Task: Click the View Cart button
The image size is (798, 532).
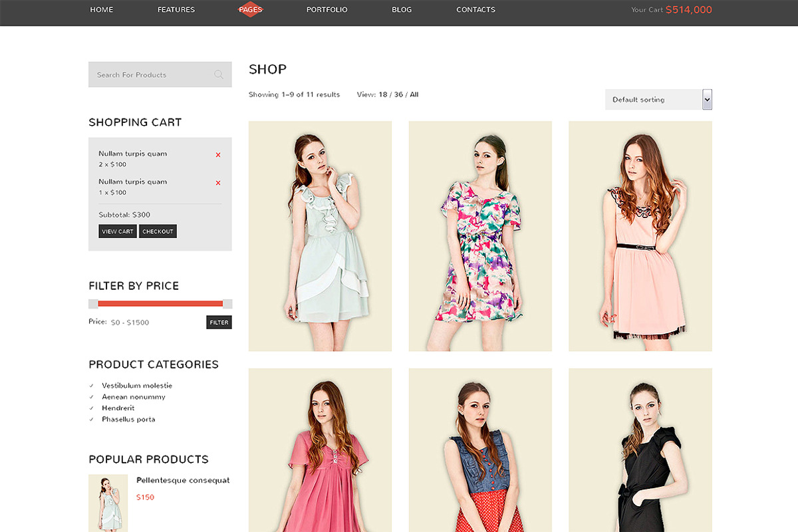Action: point(118,231)
